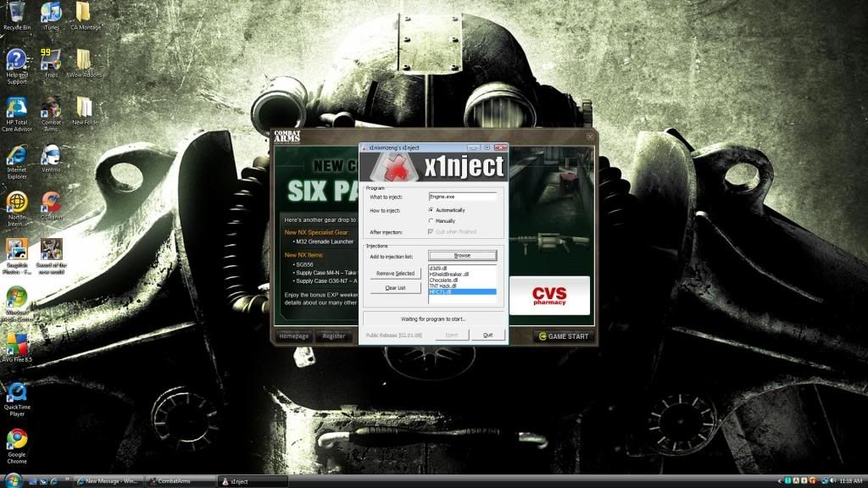Close the Combat Arms launcher window

[590, 136]
